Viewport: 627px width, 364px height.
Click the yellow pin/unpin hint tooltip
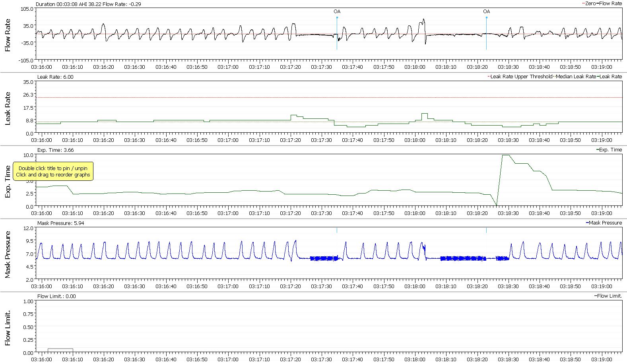click(x=53, y=172)
